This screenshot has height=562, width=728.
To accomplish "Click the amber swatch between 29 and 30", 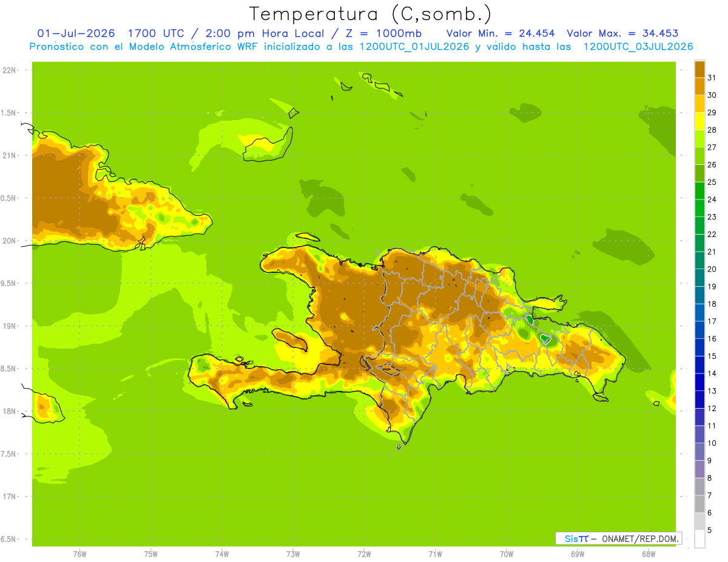I will pos(699,104).
